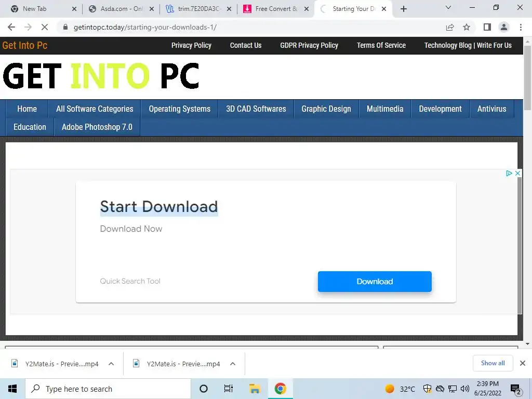Viewport: 532px width, 399px height.
Task: Open a new browser tab
Action: tap(403, 9)
